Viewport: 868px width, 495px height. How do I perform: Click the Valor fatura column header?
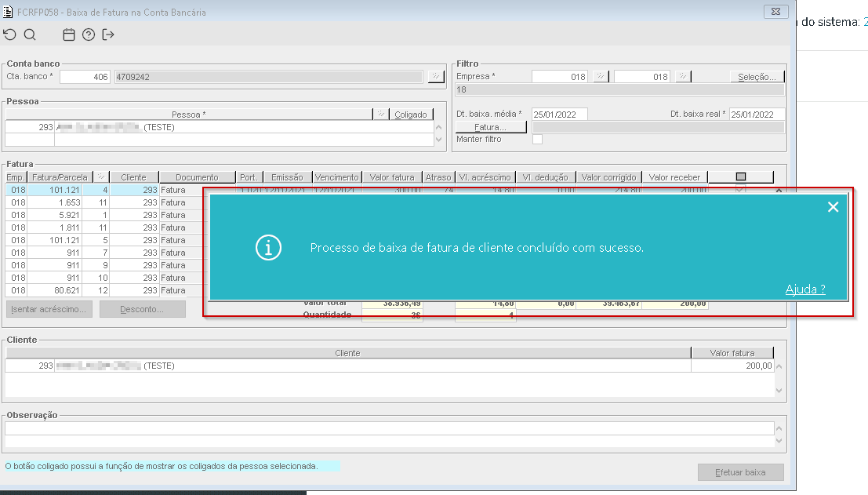(x=392, y=177)
